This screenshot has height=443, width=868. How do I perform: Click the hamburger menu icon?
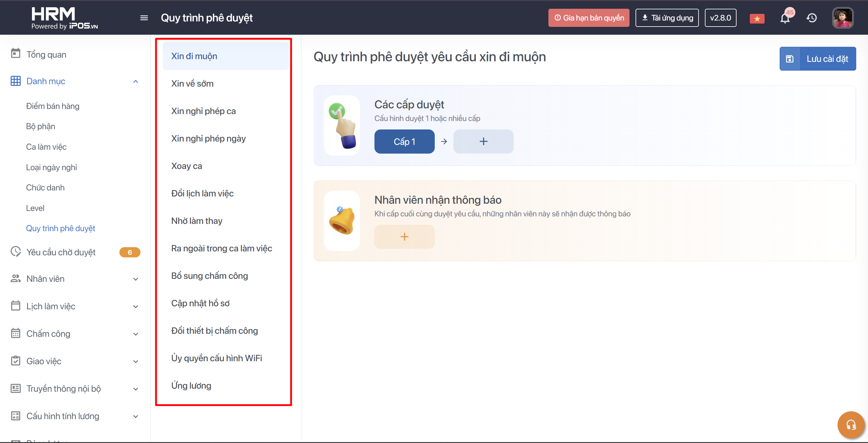pyautogui.click(x=144, y=18)
